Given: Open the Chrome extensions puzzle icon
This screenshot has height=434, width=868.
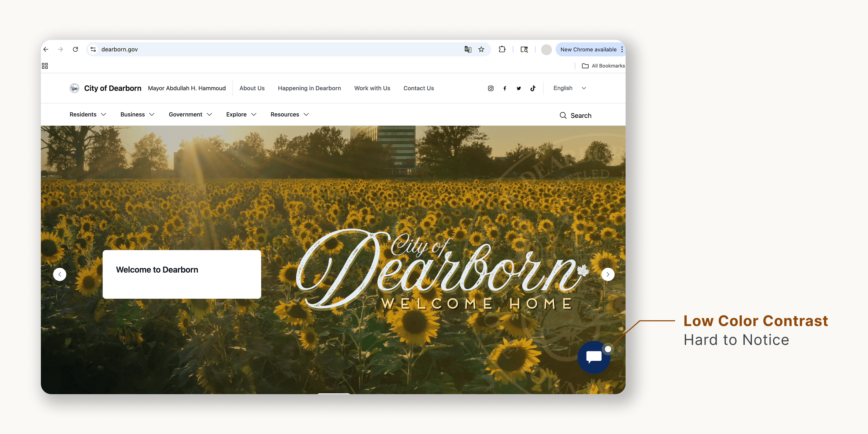Looking at the screenshot, I should click(x=502, y=50).
